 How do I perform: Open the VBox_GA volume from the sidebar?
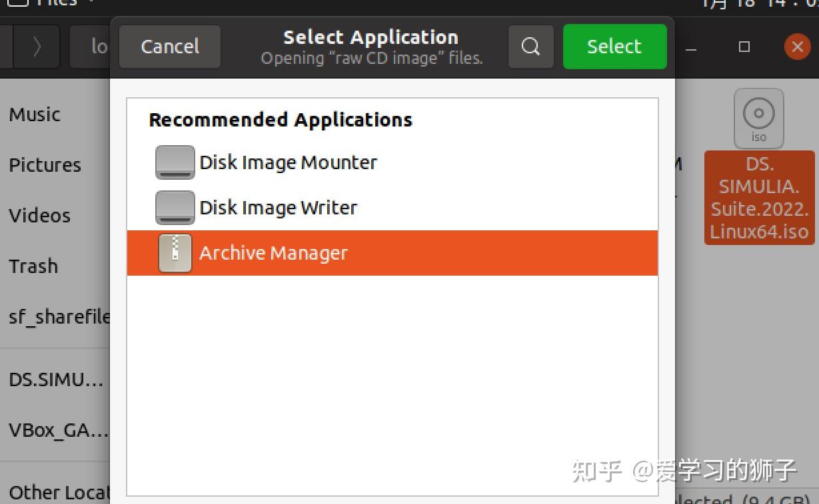tap(56, 430)
